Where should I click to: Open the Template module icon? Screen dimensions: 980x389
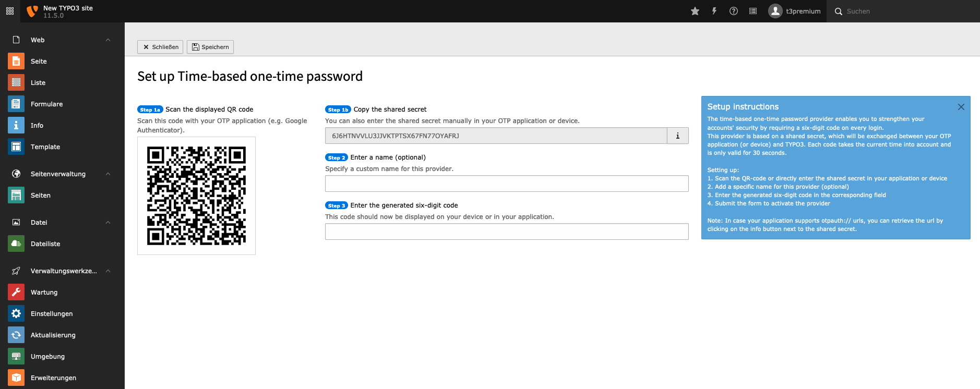(16, 147)
